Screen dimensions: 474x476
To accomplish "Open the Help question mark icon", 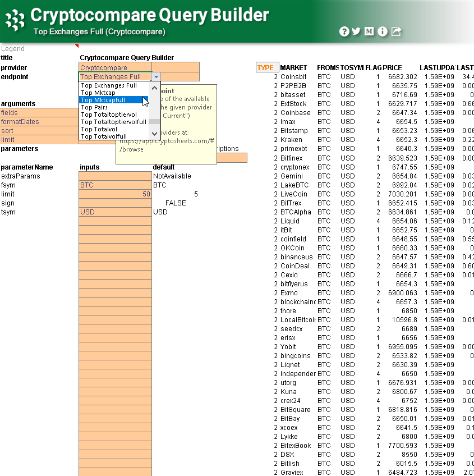I will click(x=344, y=32).
